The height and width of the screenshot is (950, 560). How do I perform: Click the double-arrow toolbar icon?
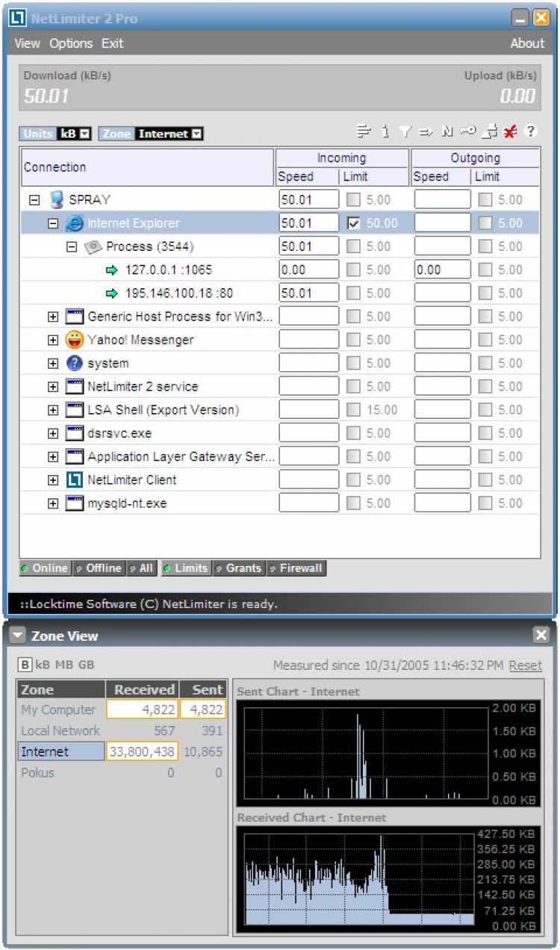[426, 131]
